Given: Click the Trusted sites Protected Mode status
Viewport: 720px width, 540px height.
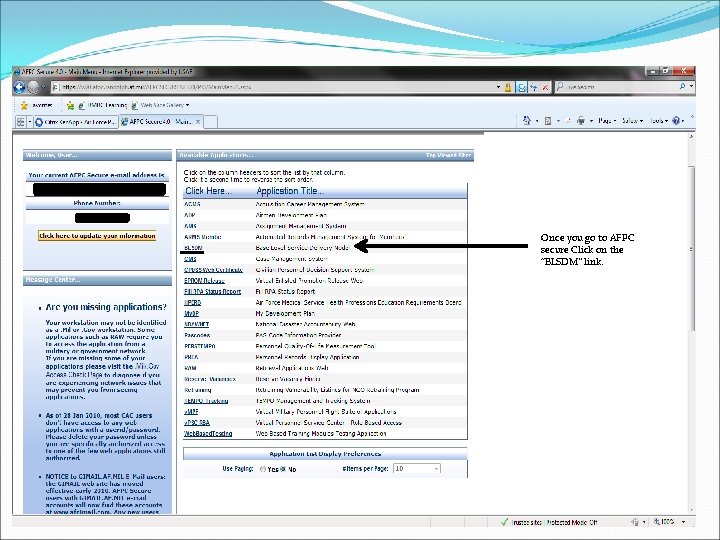Looking at the screenshot, I should coord(554,522).
